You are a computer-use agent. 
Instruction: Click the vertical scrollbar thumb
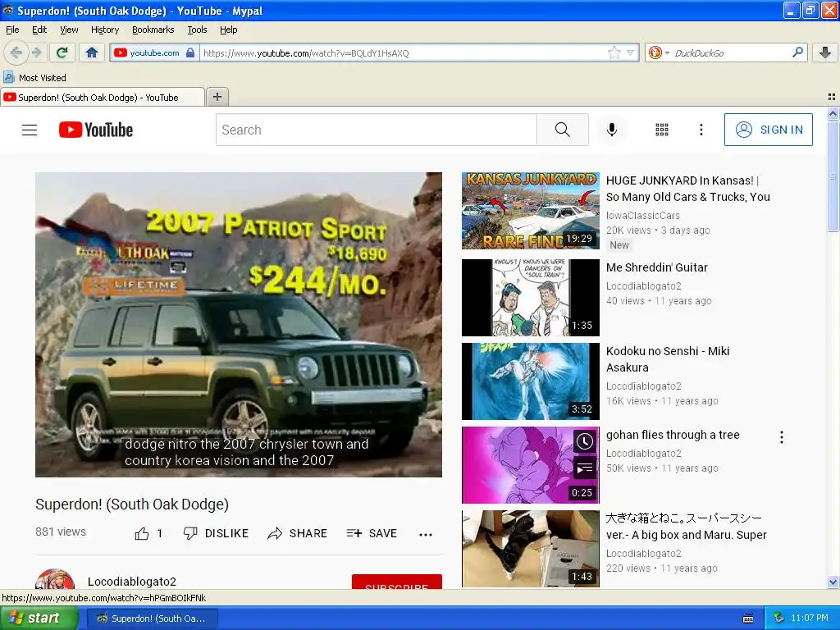coord(833,176)
